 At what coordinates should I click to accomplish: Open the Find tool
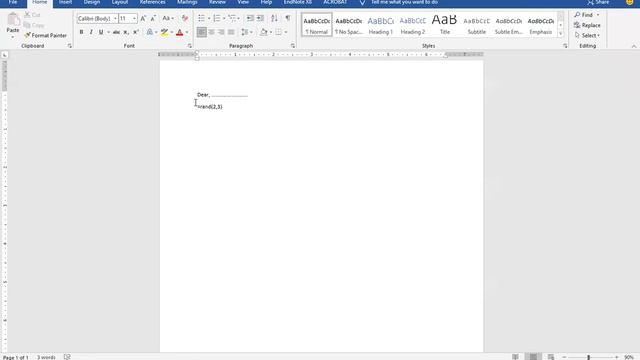tap(584, 15)
